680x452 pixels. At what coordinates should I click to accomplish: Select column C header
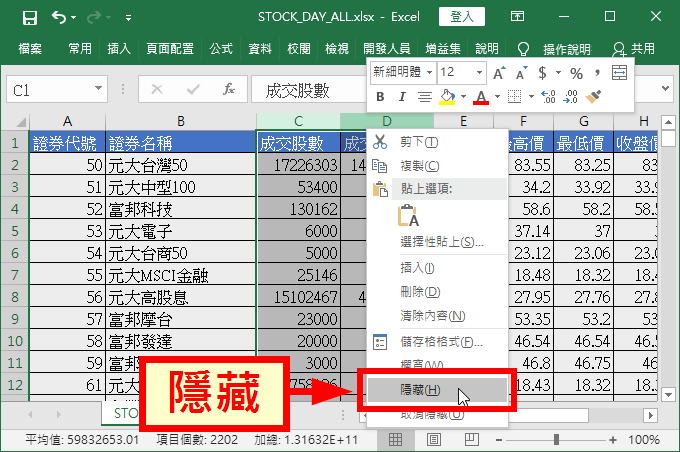click(x=298, y=121)
